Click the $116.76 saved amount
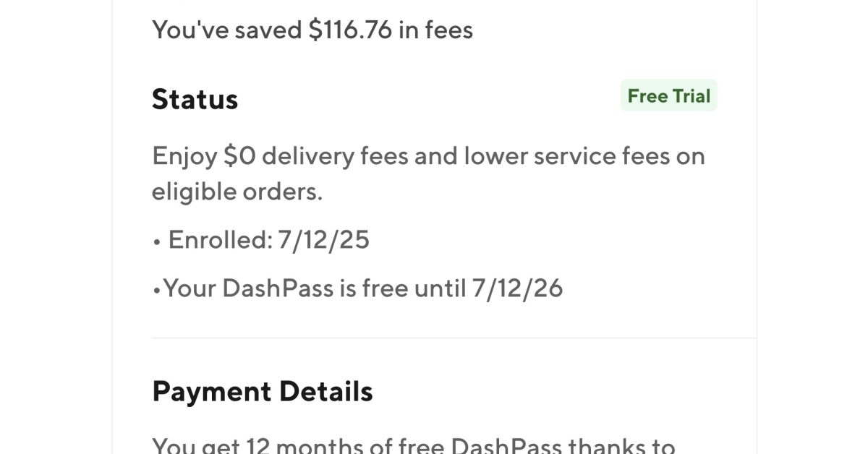Viewport: 868px width, 454px height. [x=350, y=30]
